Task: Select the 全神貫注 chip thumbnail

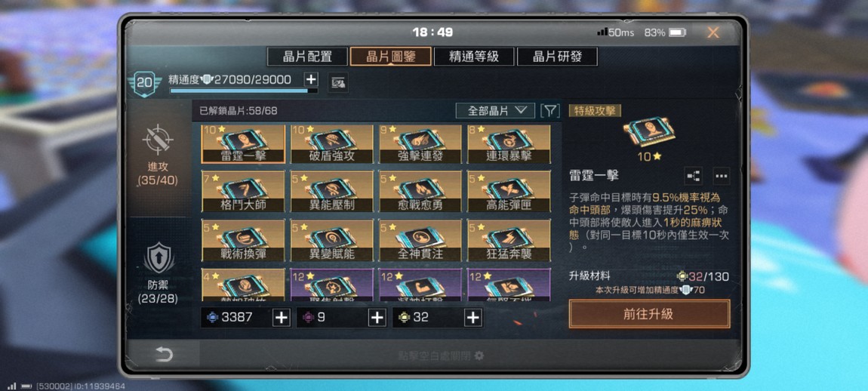Action: pyautogui.click(x=420, y=241)
